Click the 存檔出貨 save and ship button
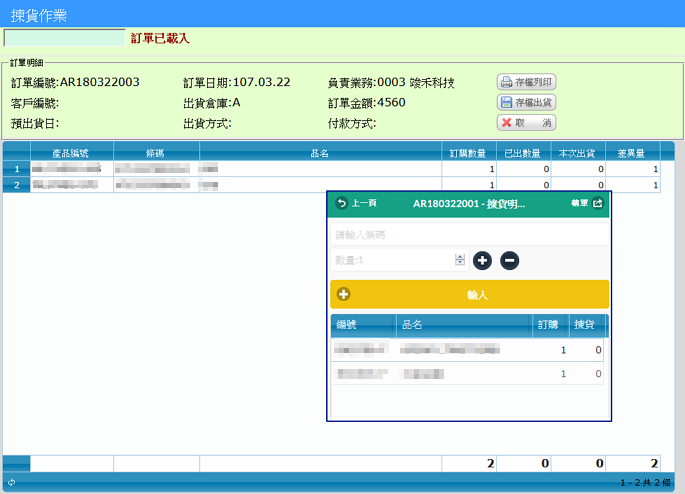This screenshot has width=685, height=494. tap(526, 102)
